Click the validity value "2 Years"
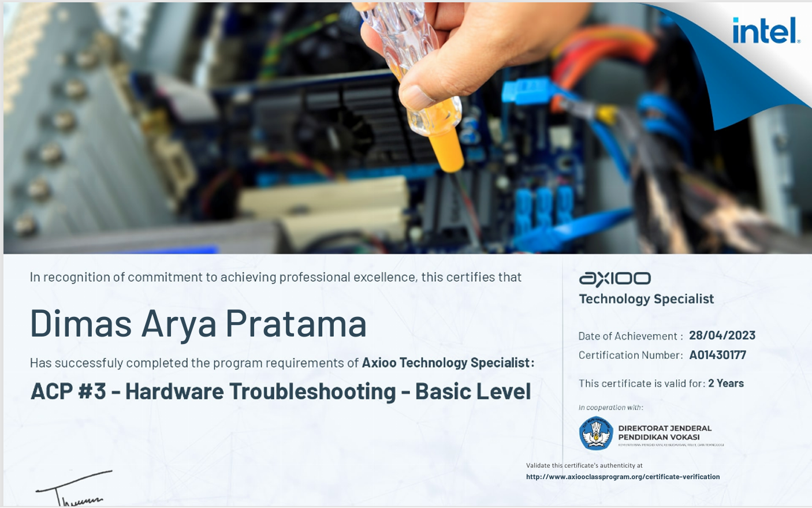This screenshot has height=508, width=812. point(726,383)
